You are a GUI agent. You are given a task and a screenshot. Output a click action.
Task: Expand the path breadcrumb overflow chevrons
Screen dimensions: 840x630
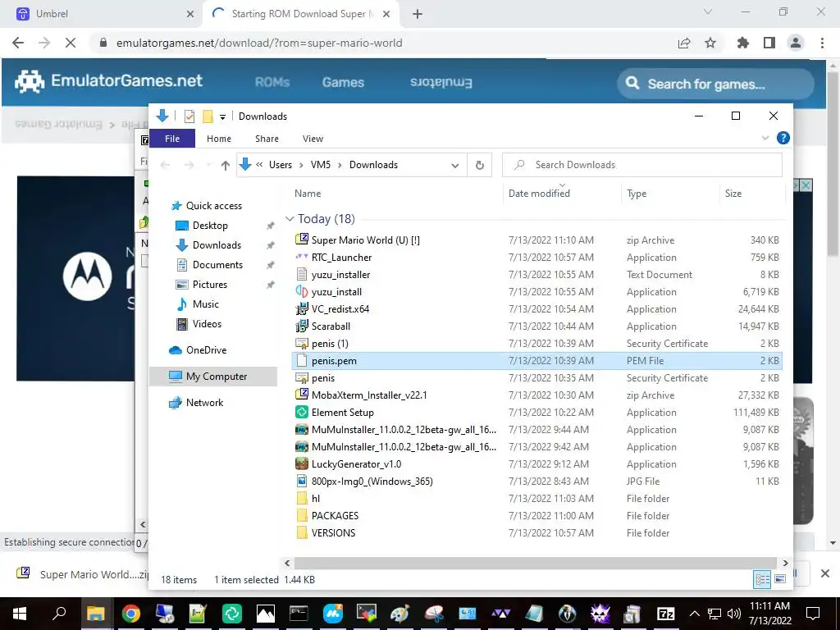pos(259,165)
